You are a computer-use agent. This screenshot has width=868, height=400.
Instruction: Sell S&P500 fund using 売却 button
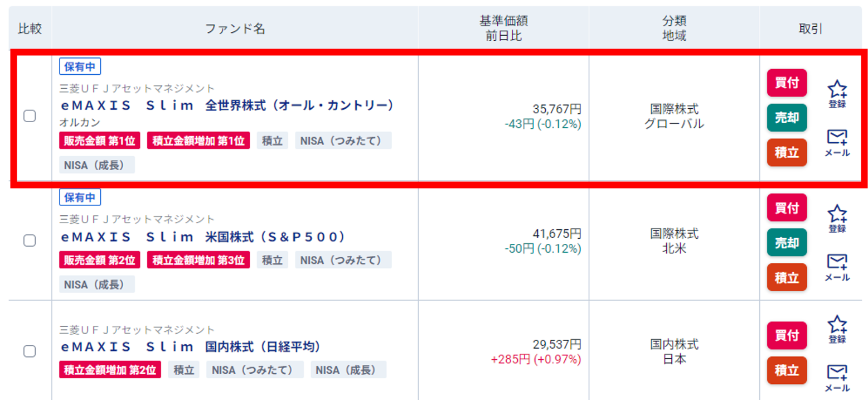click(787, 243)
